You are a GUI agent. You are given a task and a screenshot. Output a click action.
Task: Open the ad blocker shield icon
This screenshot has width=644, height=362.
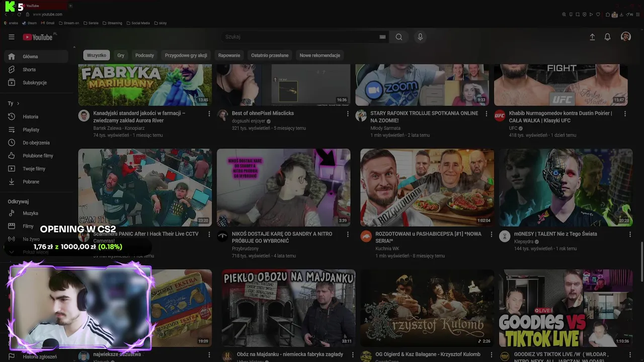584,14
